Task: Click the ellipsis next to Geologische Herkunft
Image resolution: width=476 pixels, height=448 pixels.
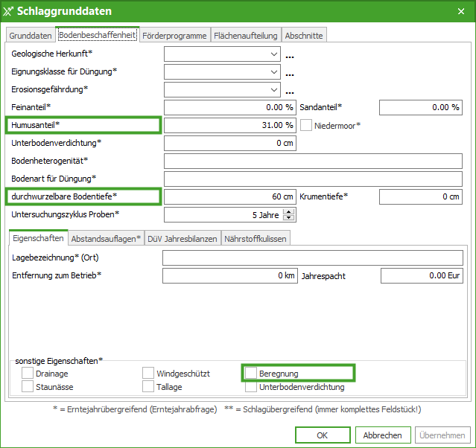Action: coord(290,55)
